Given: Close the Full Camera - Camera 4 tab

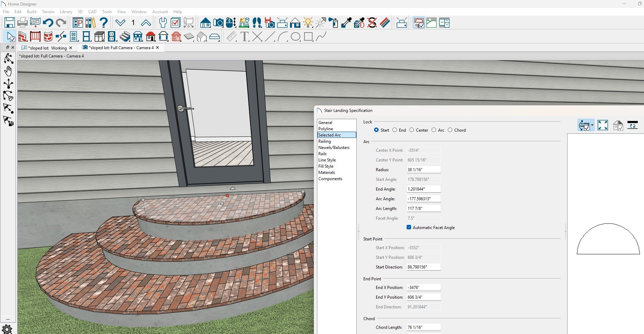Looking at the screenshot, I should [157, 47].
